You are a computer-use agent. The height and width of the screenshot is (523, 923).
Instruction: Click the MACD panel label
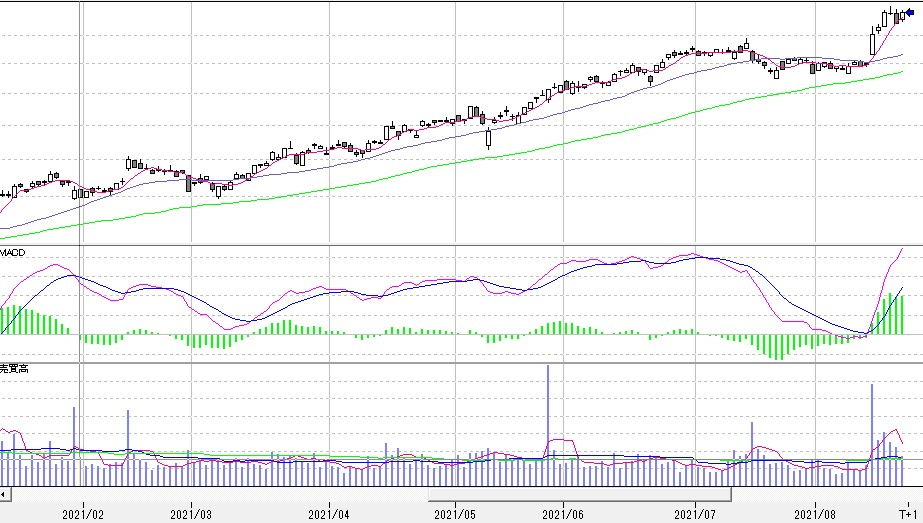pos(13,253)
